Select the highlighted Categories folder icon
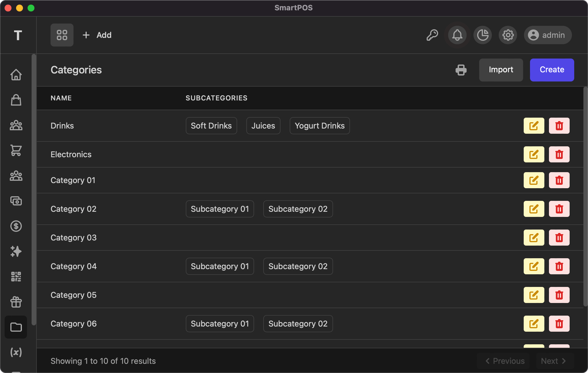 pos(16,327)
